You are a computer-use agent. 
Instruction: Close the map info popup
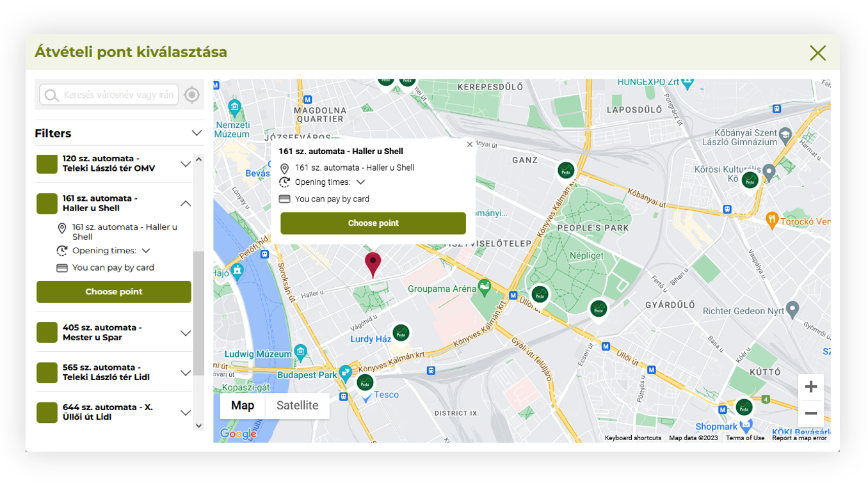470,145
